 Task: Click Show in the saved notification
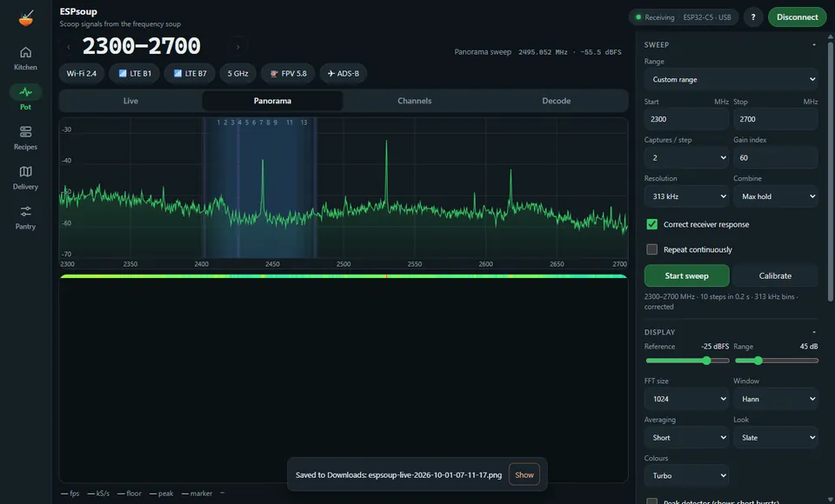point(524,474)
